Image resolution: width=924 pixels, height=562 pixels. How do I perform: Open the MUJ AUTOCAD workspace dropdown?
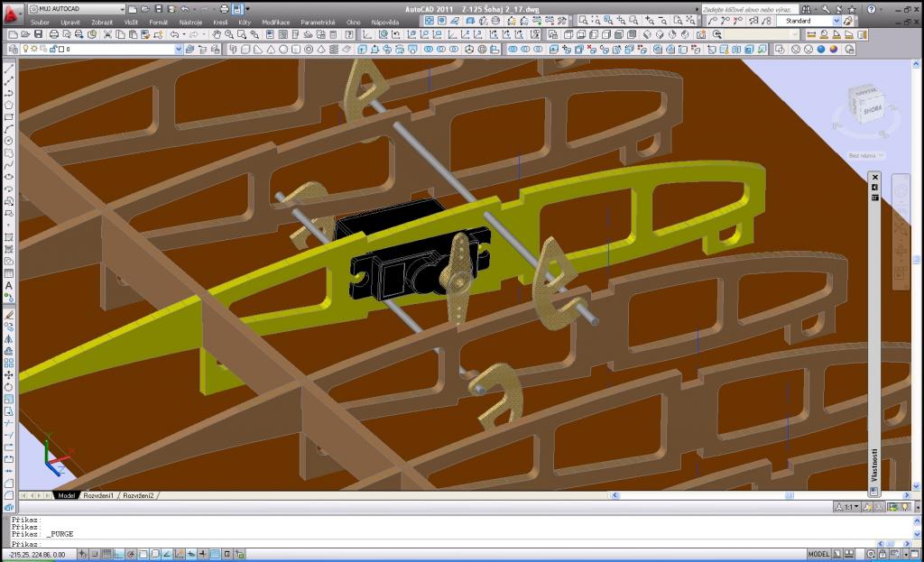70,8
